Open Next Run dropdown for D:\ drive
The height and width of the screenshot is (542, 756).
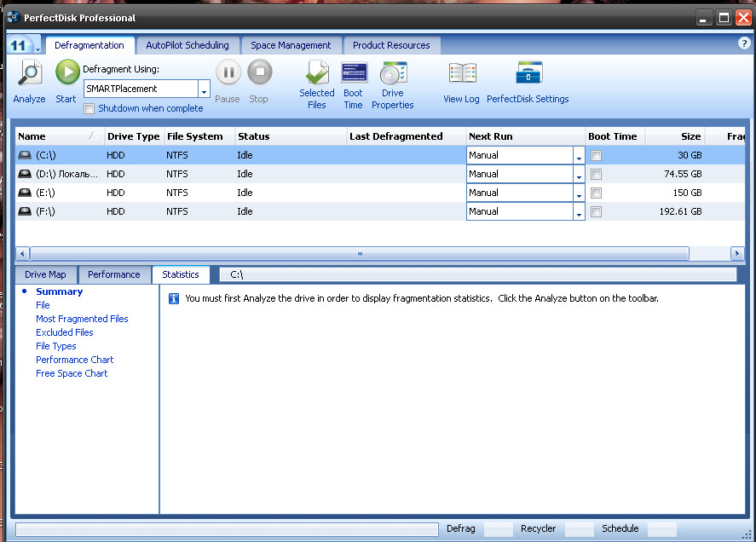579,174
